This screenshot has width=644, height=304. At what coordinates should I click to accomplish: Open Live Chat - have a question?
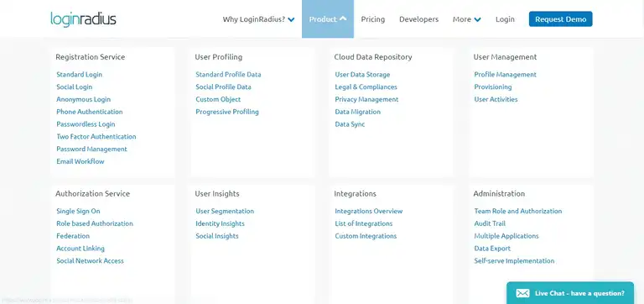[x=570, y=293]
